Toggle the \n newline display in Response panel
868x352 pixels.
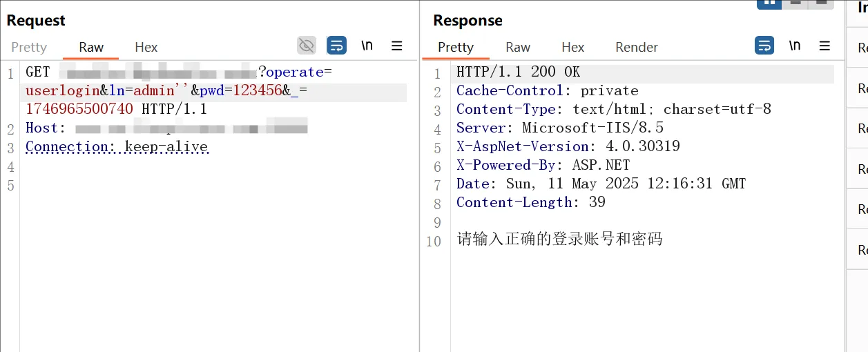pos(795,46)
